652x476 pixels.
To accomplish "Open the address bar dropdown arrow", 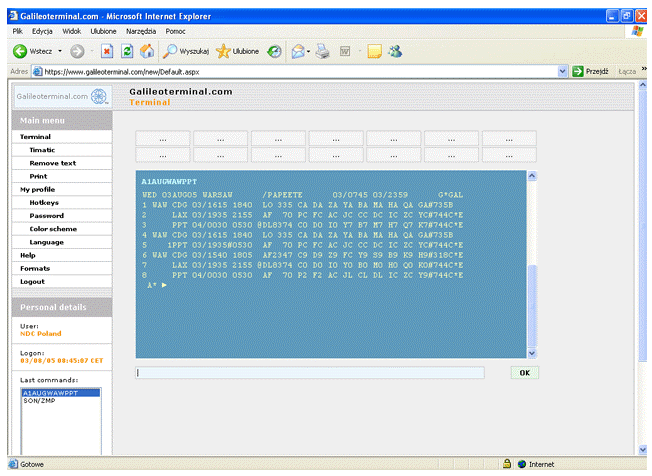I will click(562, 72).
